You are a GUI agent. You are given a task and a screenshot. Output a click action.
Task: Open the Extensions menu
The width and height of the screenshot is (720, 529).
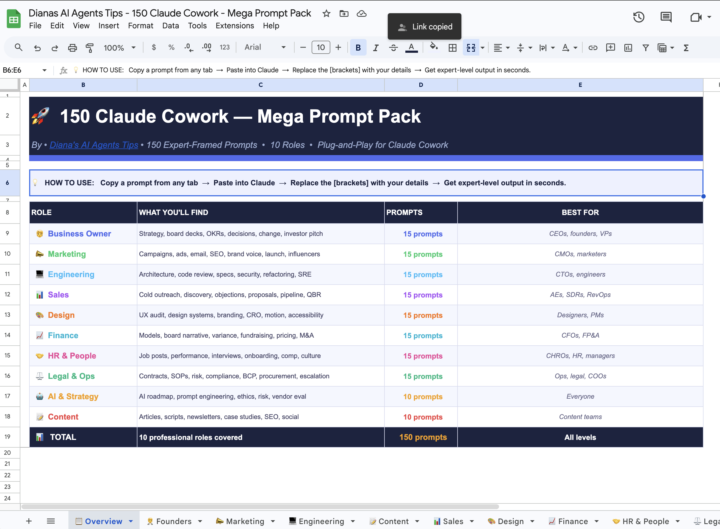(x=235, y=26)
